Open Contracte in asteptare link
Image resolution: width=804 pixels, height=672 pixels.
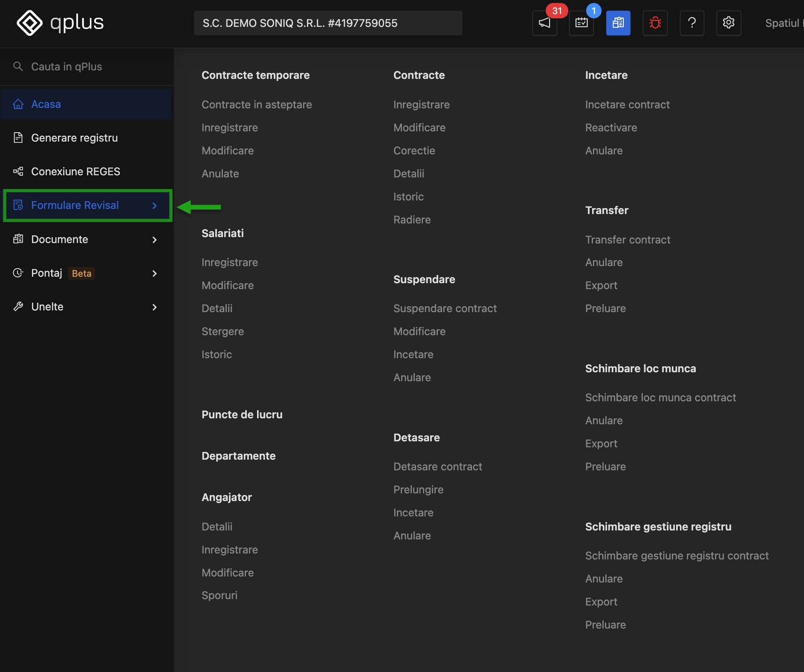(x=257, y=104)
